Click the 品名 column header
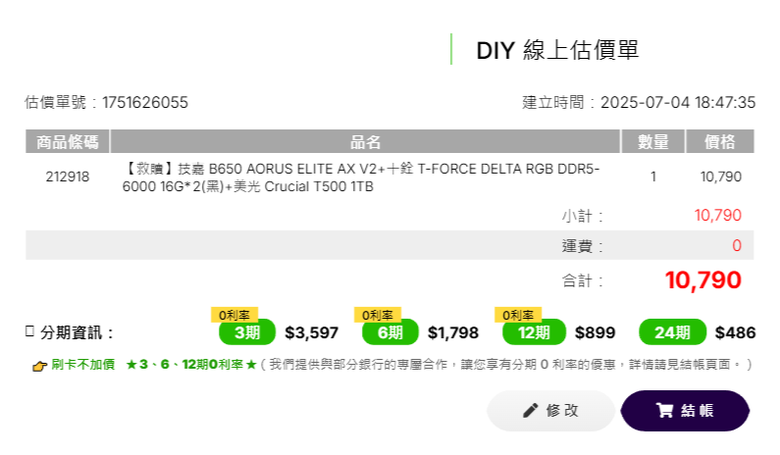Screen dimensions: 780x455 pos(365,142)
